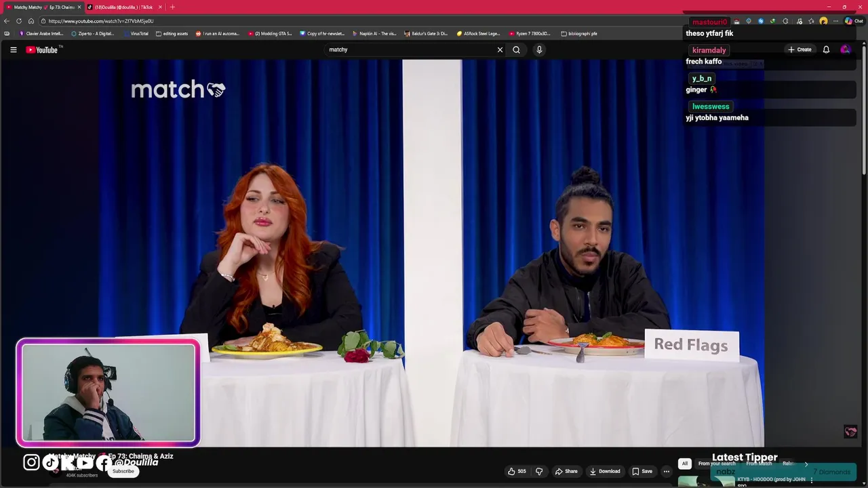
Task: Start voice search with the microphone
Action: (x=539, y=49)
